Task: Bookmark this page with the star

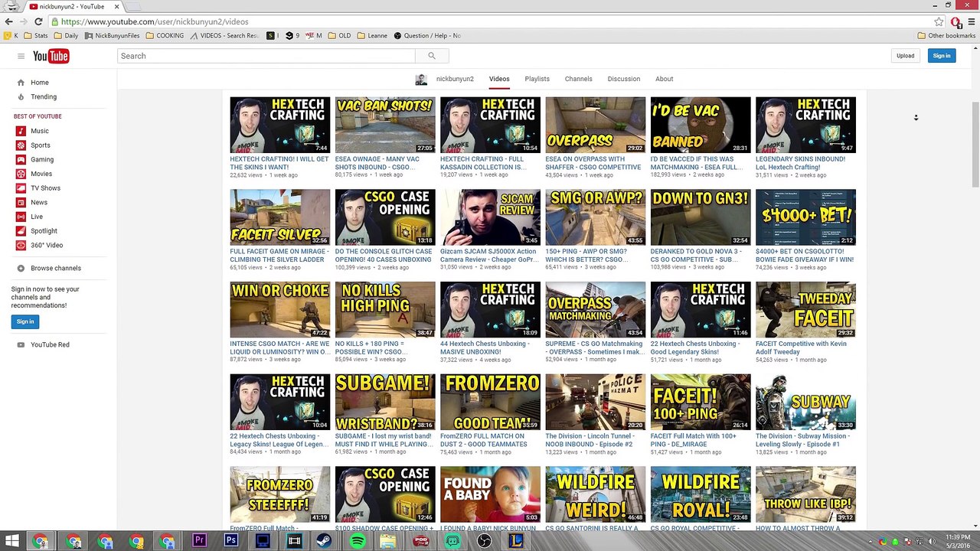Action: click(939, 21)
